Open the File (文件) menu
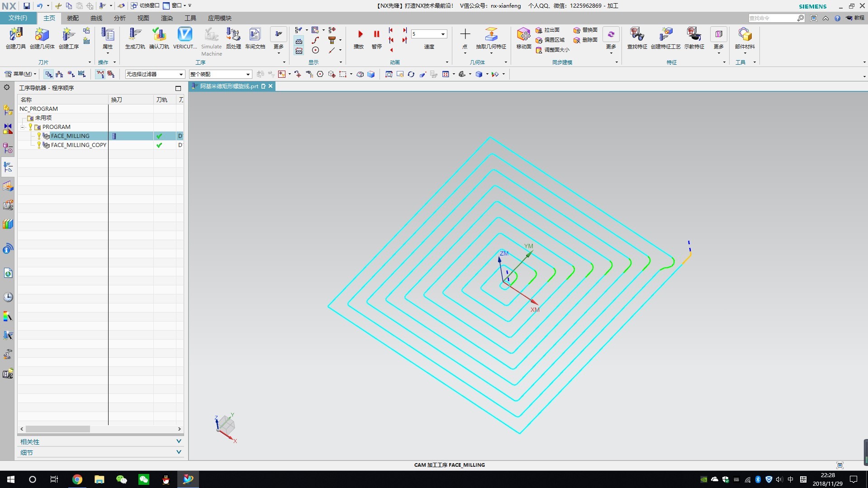 pos(18,18)
